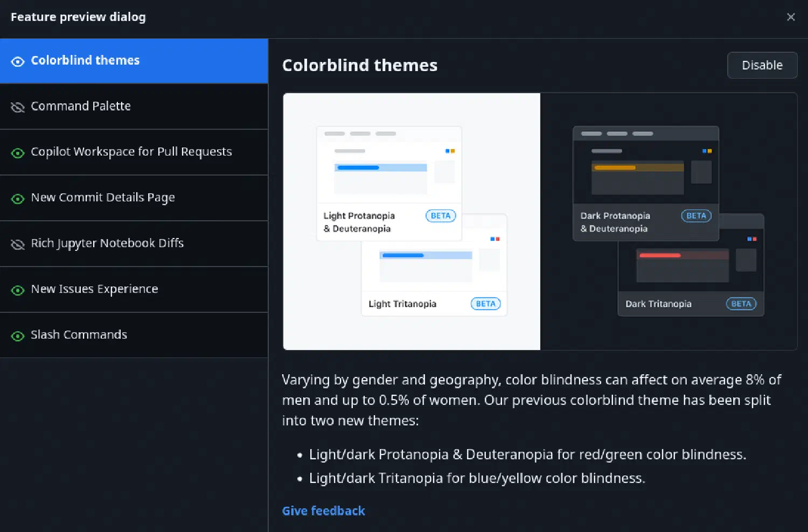Click the eye icon beside Colorblind themes

(18, 61)
